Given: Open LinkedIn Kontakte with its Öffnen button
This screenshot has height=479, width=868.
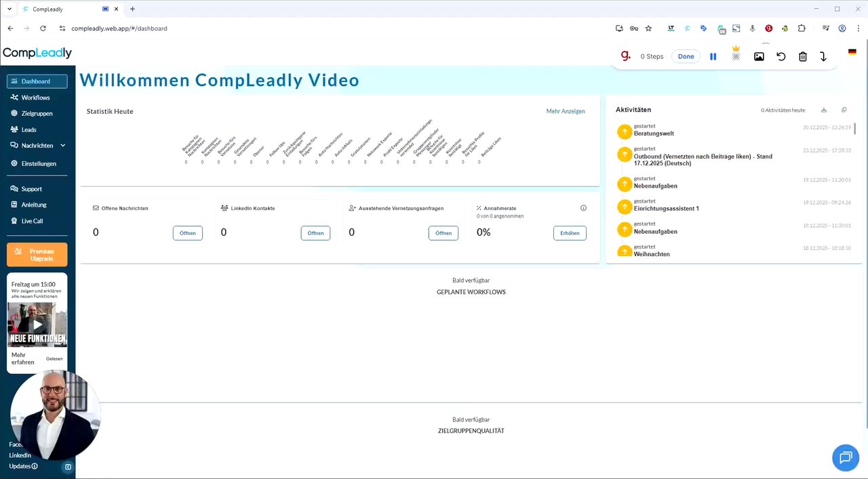Looking at the screenshot, I should (x=315, y=233).
